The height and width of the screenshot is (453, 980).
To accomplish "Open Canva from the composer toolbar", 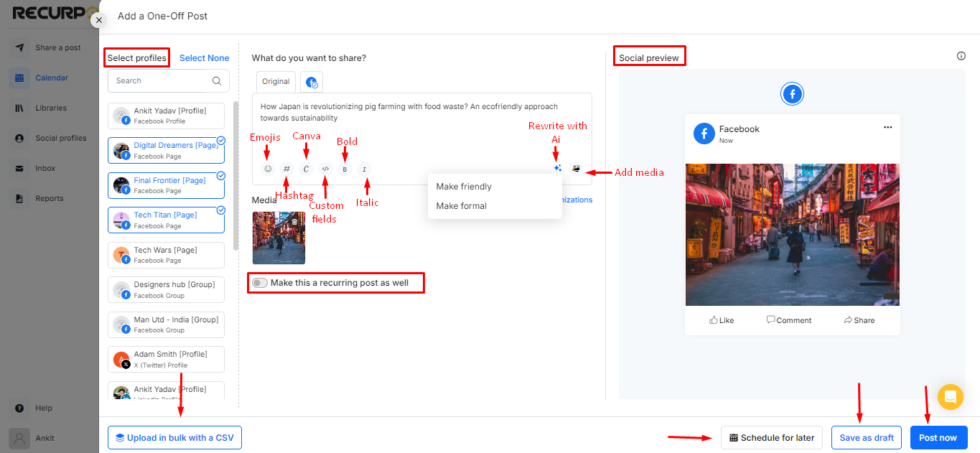I will (306, 169).
